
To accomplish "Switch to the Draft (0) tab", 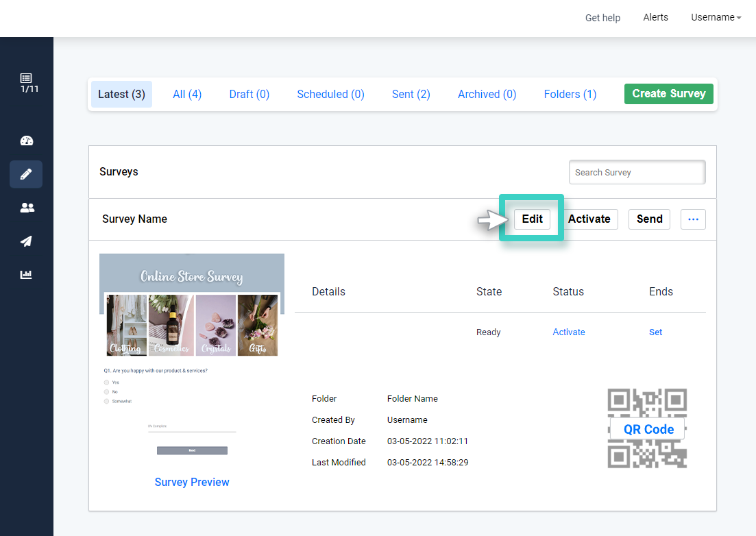I will coord(249,94).
